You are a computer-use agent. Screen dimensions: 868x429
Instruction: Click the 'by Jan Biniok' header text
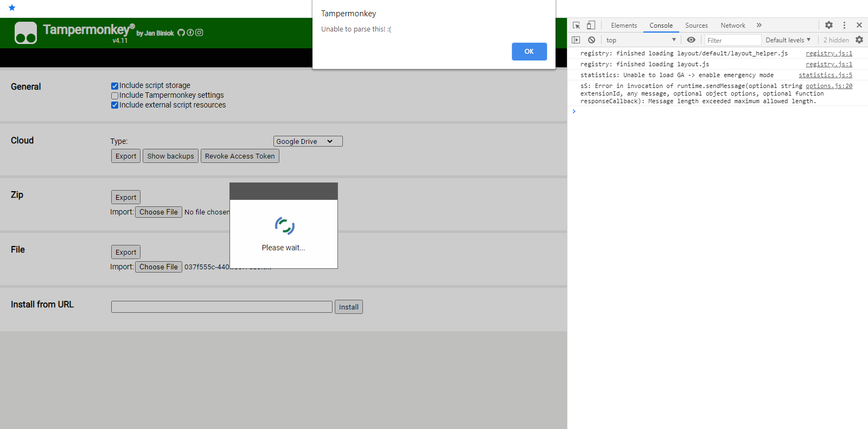155,33
